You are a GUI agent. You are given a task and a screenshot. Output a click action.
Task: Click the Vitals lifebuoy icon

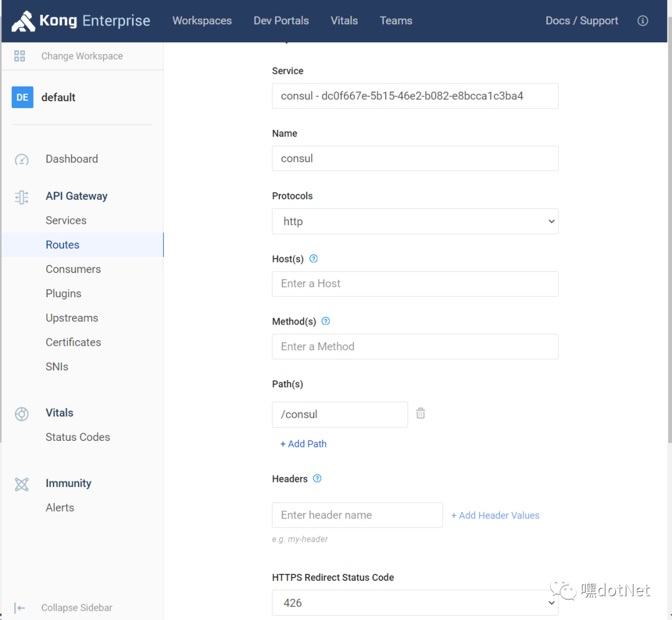click(22, 414)
